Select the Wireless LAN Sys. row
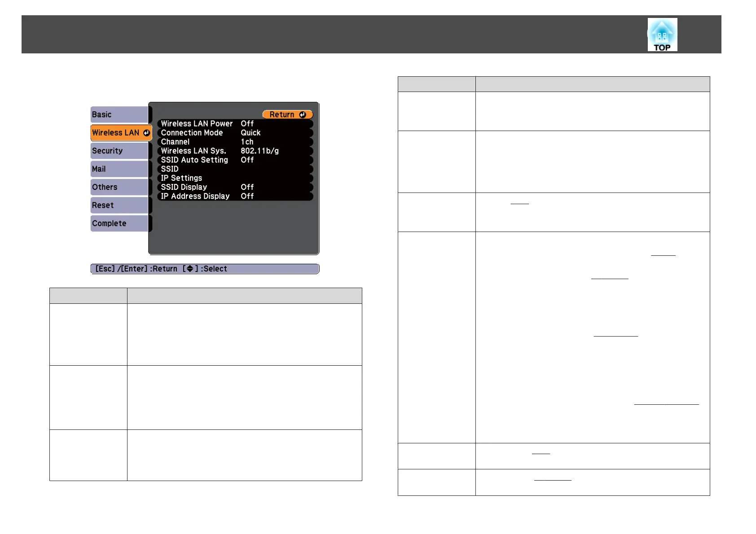Image resolution: width=756 pixels, height=534 pixels. [235, 151]
